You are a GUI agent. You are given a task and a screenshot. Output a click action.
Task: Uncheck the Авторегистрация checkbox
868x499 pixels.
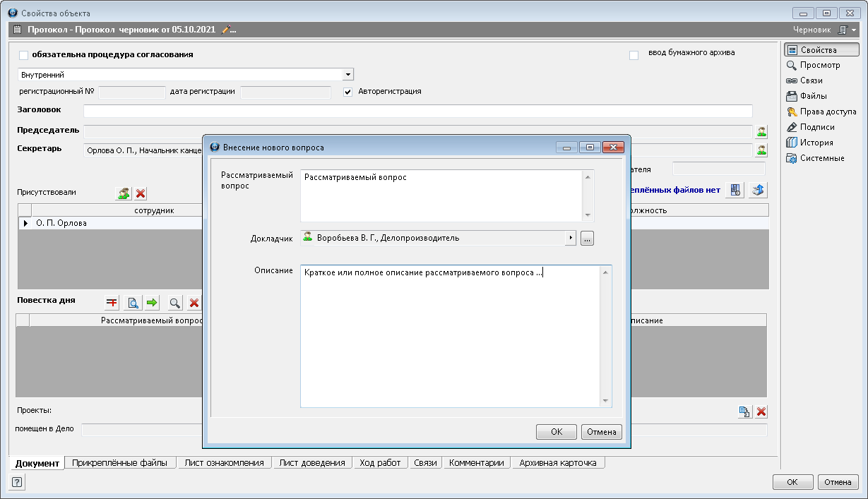point(347,92)
